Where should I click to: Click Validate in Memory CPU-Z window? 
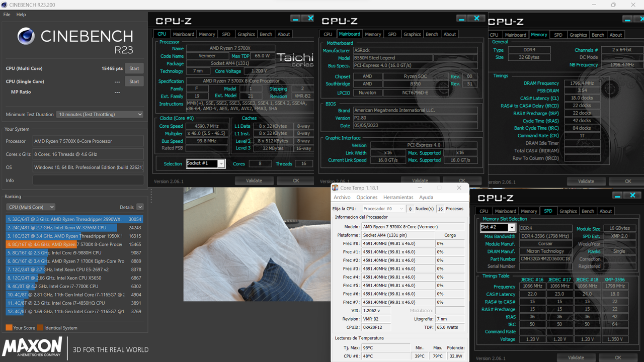click(586, 181)
